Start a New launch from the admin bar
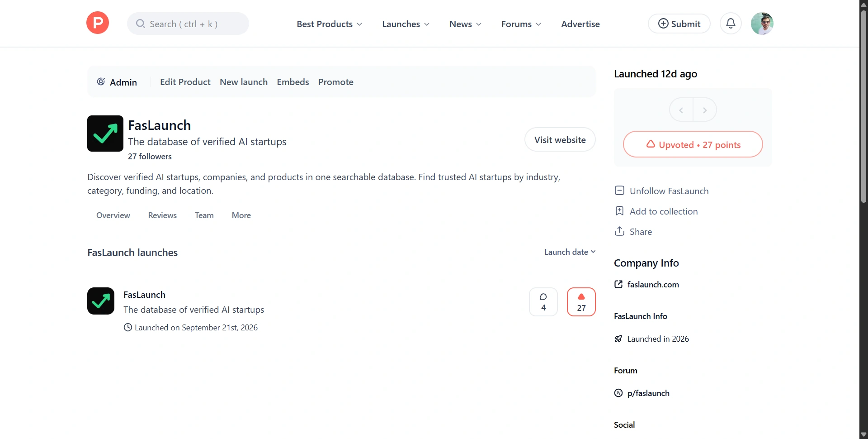The height and width of the screenshot is (439, 868). click(244, 82)
